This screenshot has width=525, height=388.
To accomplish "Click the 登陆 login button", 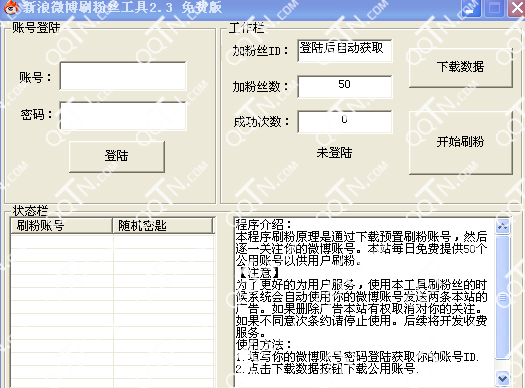I will coord(117,156).
